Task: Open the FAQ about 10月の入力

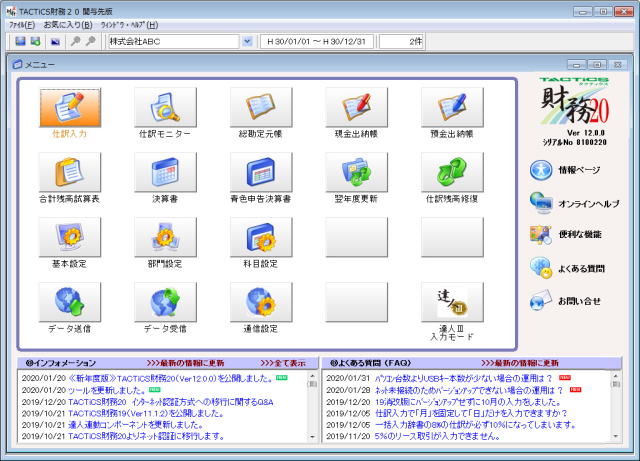Action: click(x=468, y=402)
